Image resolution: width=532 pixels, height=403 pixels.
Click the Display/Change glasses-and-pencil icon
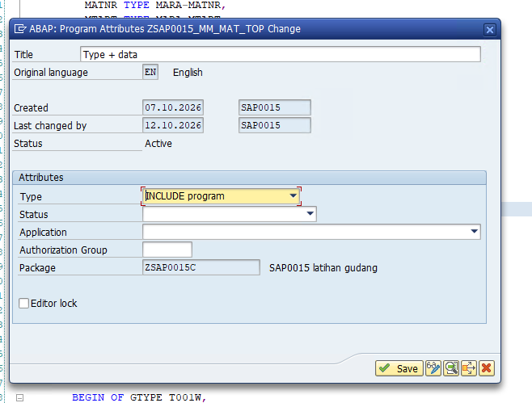[x=433, y=368]
